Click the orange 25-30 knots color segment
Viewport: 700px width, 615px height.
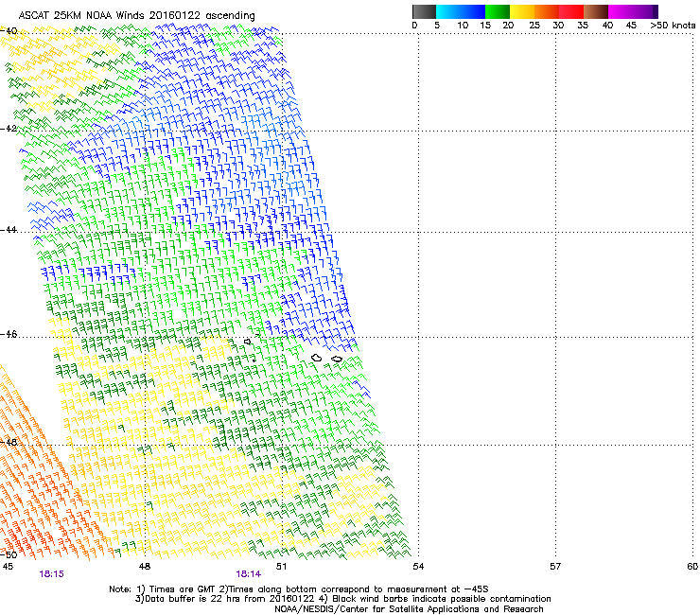[547, 11]
